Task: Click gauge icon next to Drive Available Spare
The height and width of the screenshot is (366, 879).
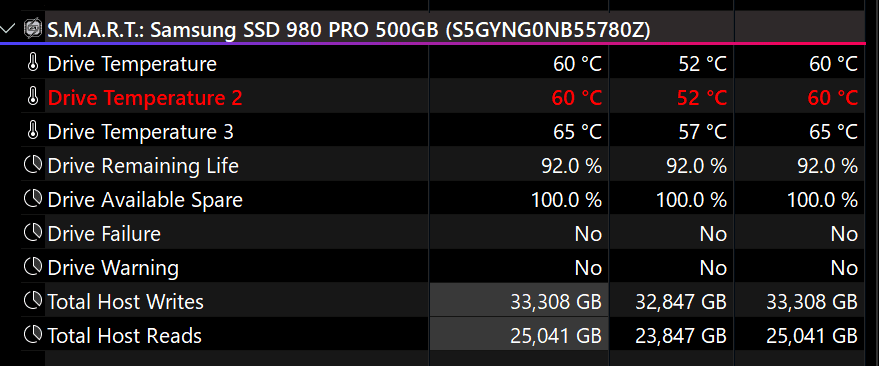Action: pyautogui.click(x=33, y=199)
